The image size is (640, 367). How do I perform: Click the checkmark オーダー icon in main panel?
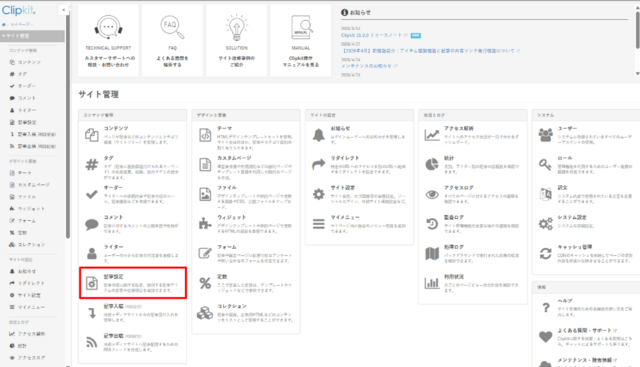pos(92,194)
